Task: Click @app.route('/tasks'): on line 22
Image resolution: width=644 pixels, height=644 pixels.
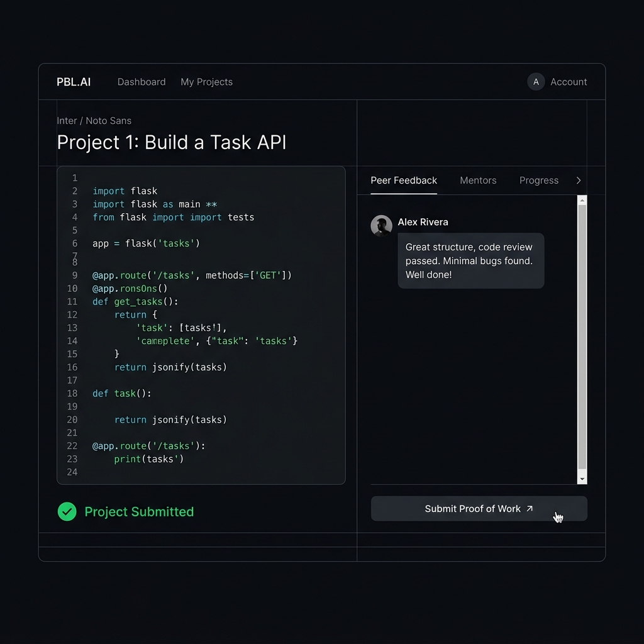Action: [x=148, y=446]
